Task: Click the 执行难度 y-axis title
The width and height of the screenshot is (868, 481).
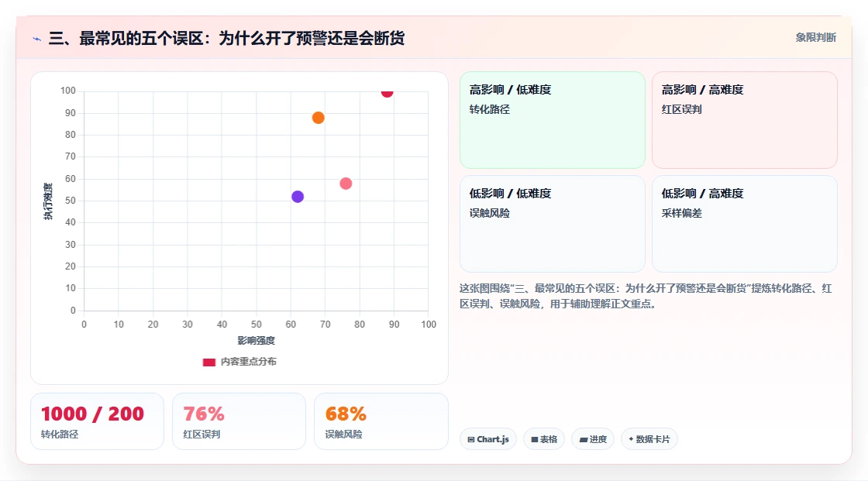Action: point(48,201)
